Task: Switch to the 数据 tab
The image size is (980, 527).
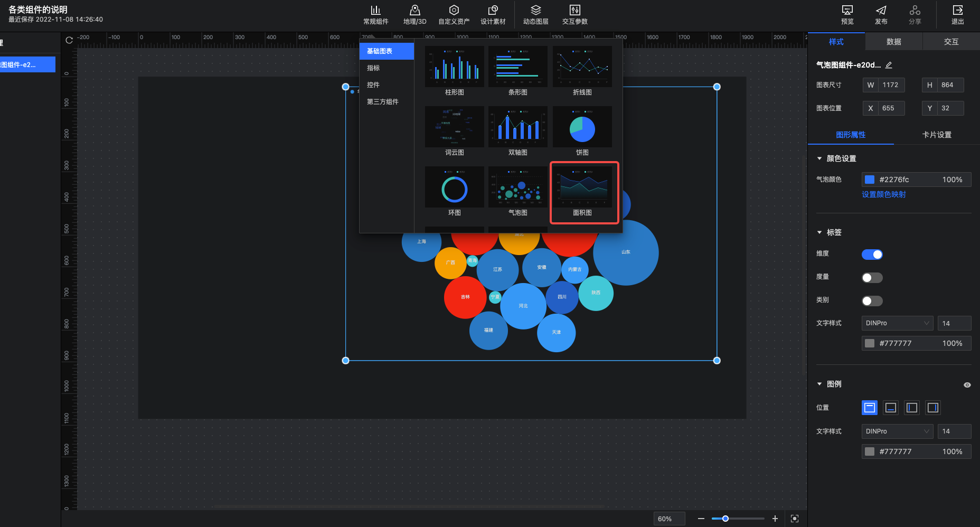Action: (x=894, y=42)
